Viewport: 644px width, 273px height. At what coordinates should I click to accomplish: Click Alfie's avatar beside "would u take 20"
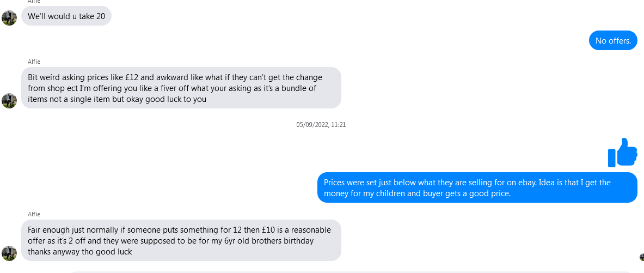tap(9, 18)
